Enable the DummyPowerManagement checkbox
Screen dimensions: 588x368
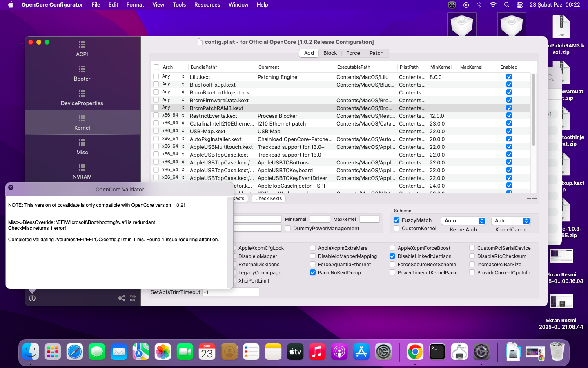288,229
